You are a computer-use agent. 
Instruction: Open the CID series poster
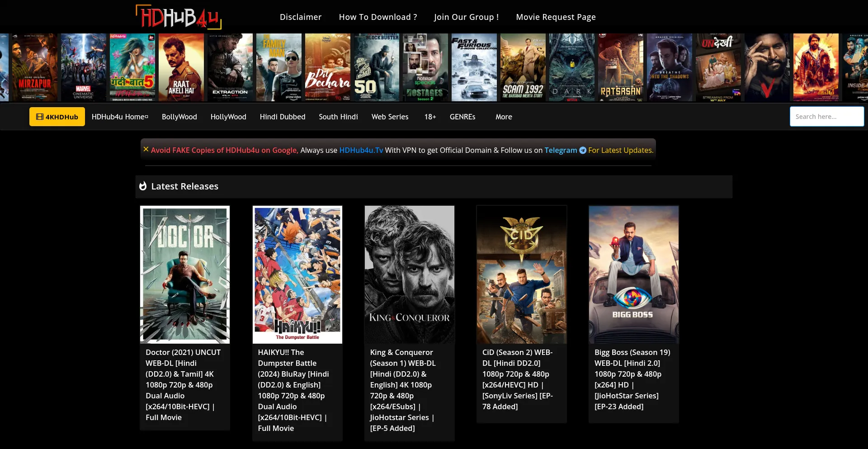[x=522, y=274]
